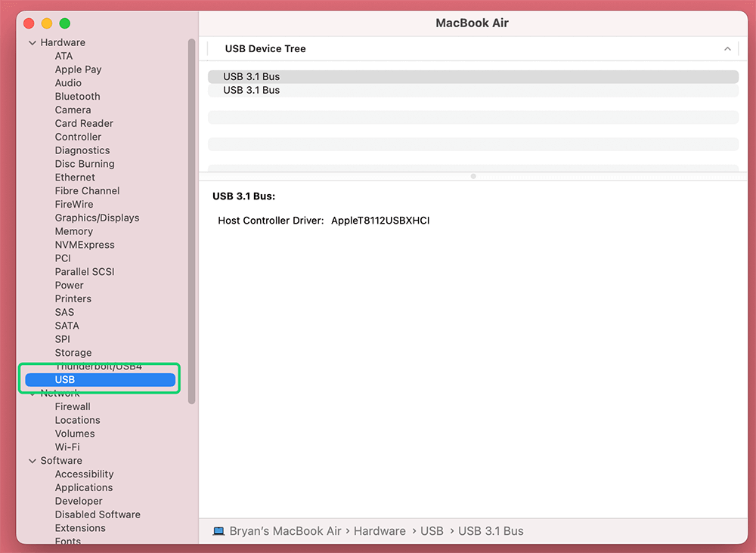Click the laptop icon in the path bar
The height and width of the screenshot is (553, 756).
(x=218, y=531)
